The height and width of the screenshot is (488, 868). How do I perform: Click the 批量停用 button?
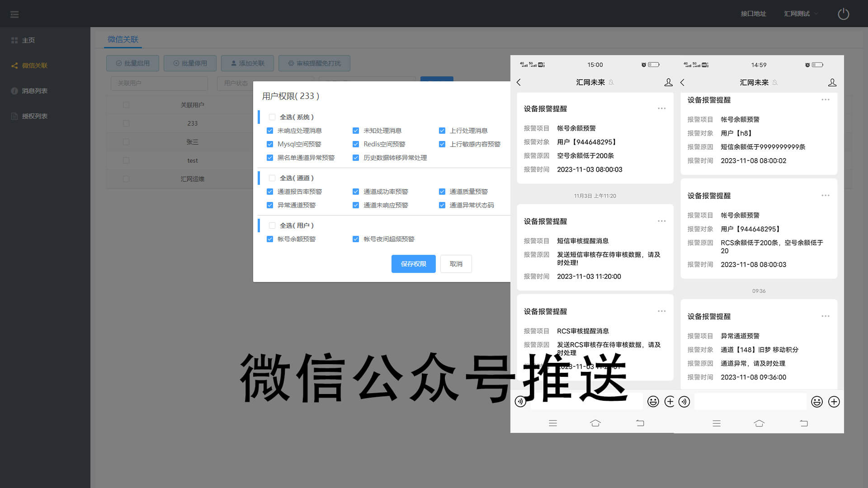point(190,63)
